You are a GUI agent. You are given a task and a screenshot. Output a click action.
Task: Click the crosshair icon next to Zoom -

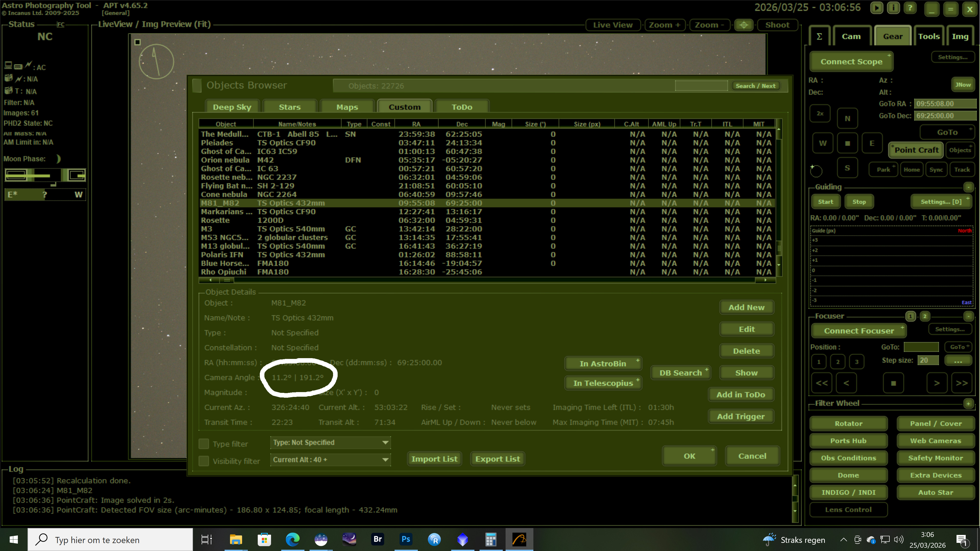(744, 25)
